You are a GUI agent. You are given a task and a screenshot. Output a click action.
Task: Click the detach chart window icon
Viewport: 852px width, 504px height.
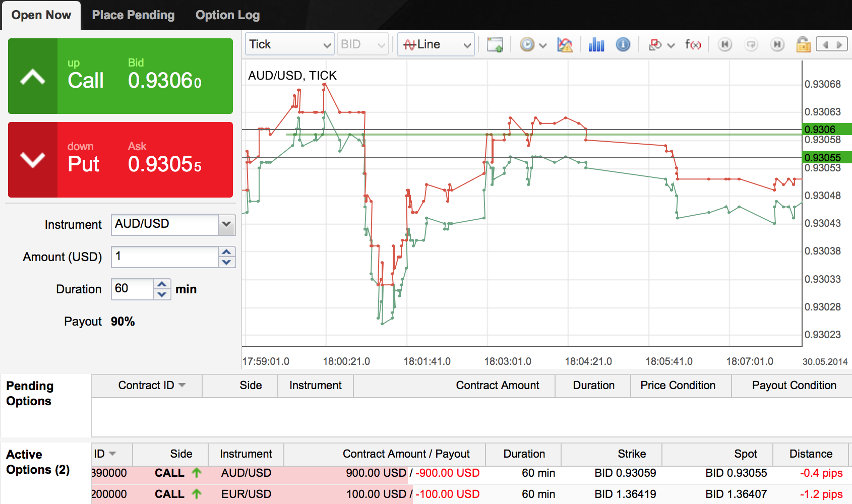(x=495, y=45)
